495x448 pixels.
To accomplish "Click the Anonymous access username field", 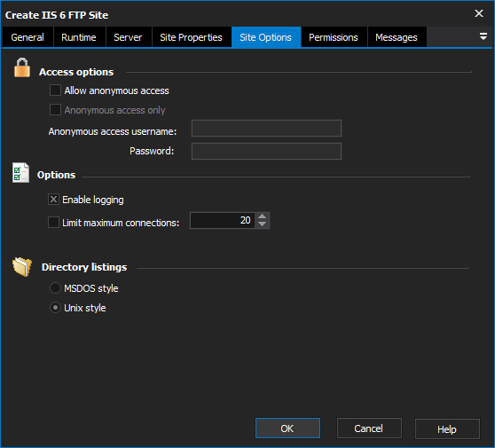I will 266,128.
